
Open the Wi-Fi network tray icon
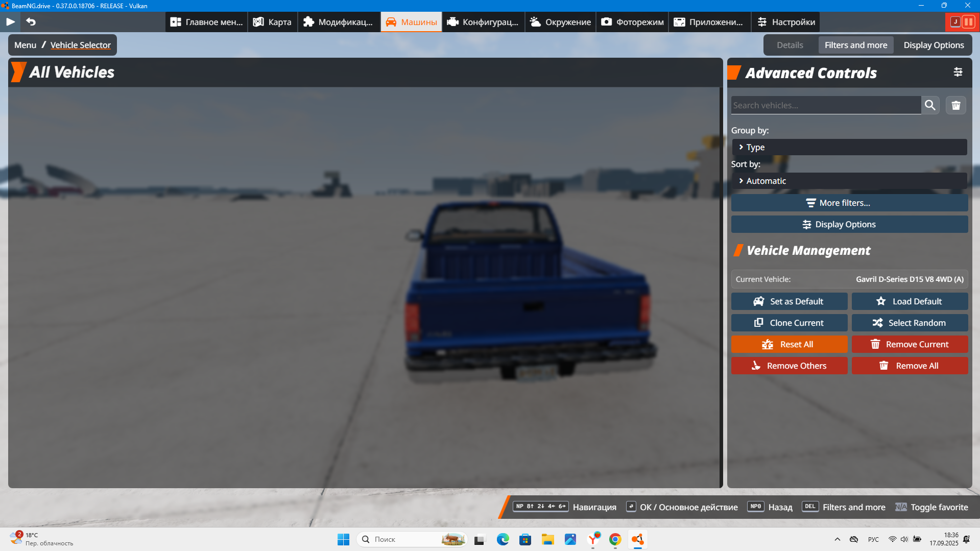pos(892,539)
